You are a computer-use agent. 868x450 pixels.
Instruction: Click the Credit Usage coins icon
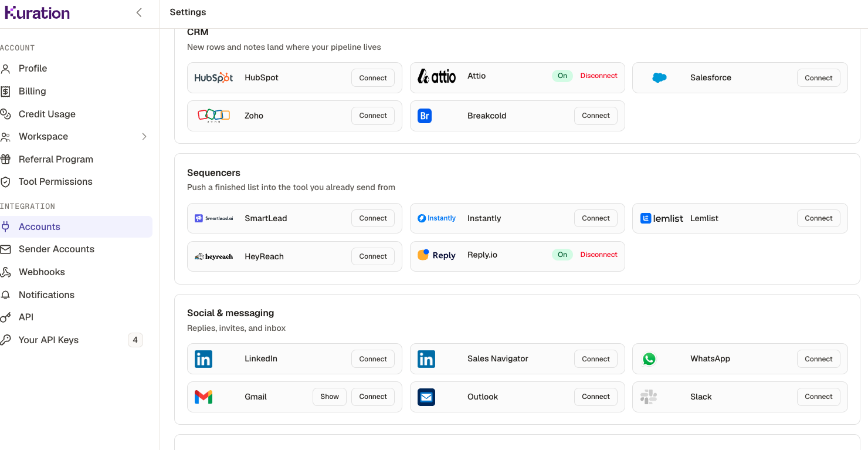(x=6, y=114)
